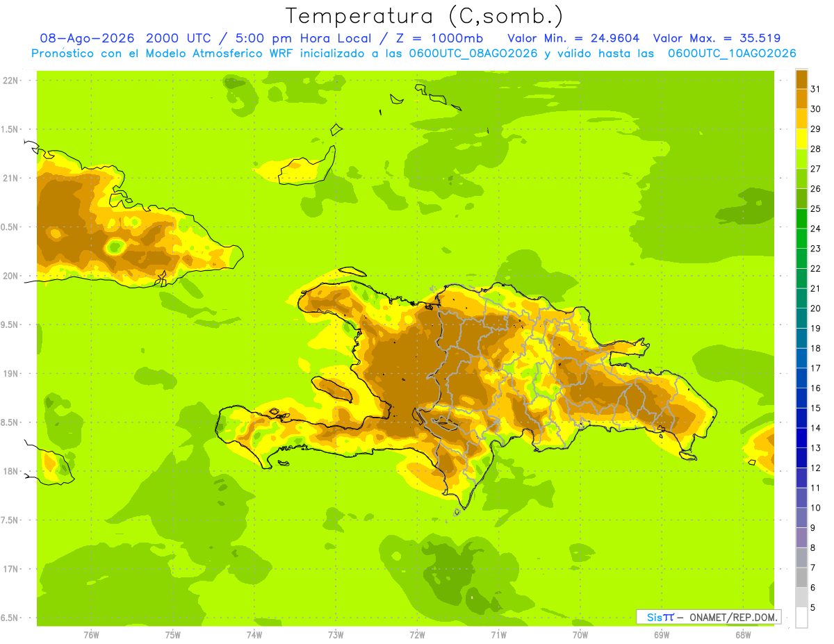Click the "74W" longitude label
Image resolution: width=834 pixels, height=644 pixels.
pos(254,635)
